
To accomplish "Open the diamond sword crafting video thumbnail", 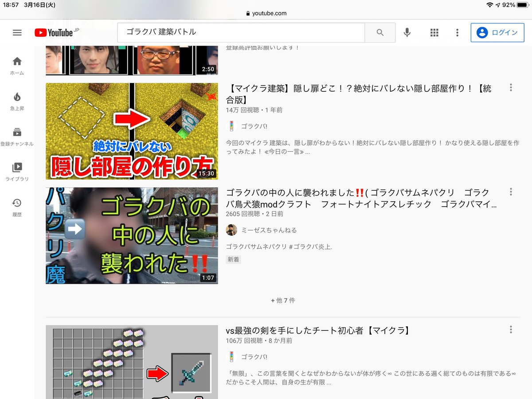I will [x=132, y=362].
